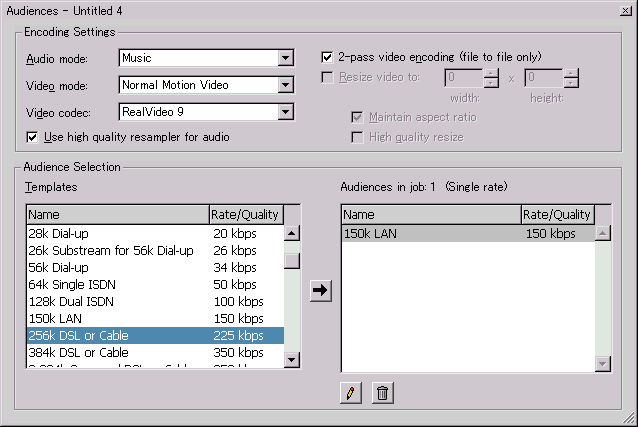Expand the Video mode dropdown

coord(285,85)
